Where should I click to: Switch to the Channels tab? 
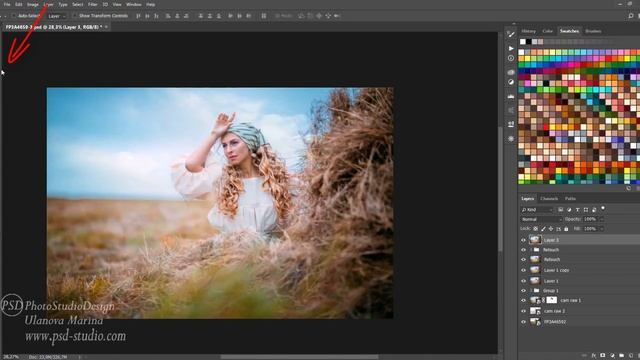[x=549, y=199]
